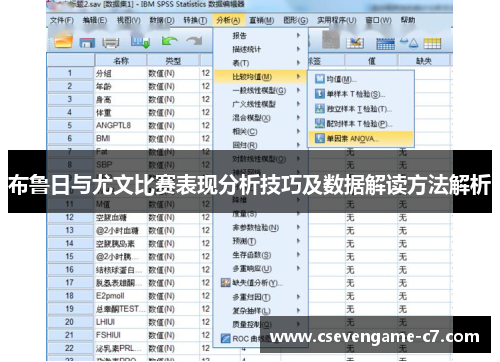Select the 配对样本 T 检验(P) icon
The image size is (500, 362).
point(320,124)
